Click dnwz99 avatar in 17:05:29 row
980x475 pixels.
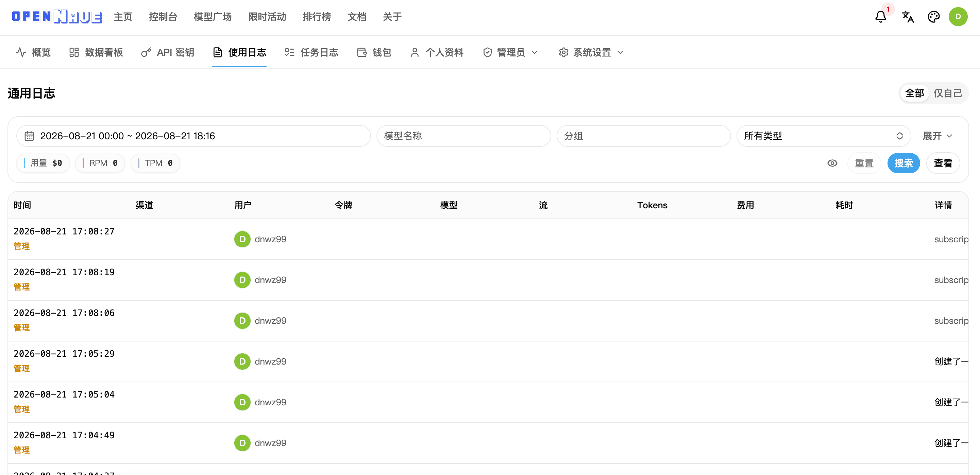click(242, 362)
